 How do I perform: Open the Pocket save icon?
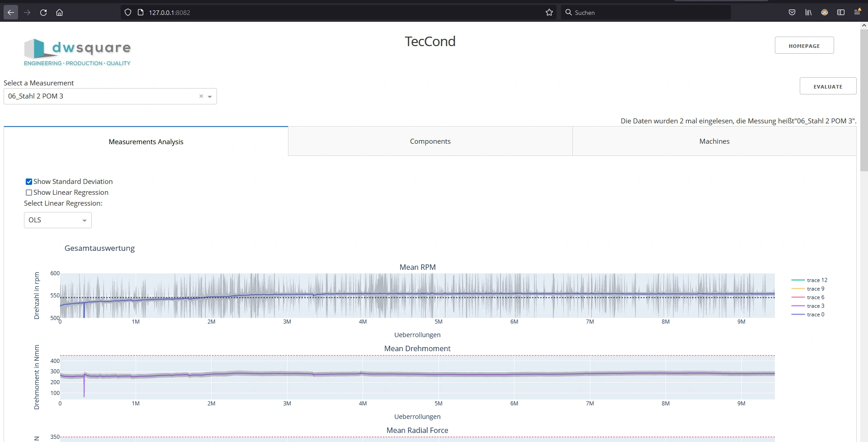[792, 13]
